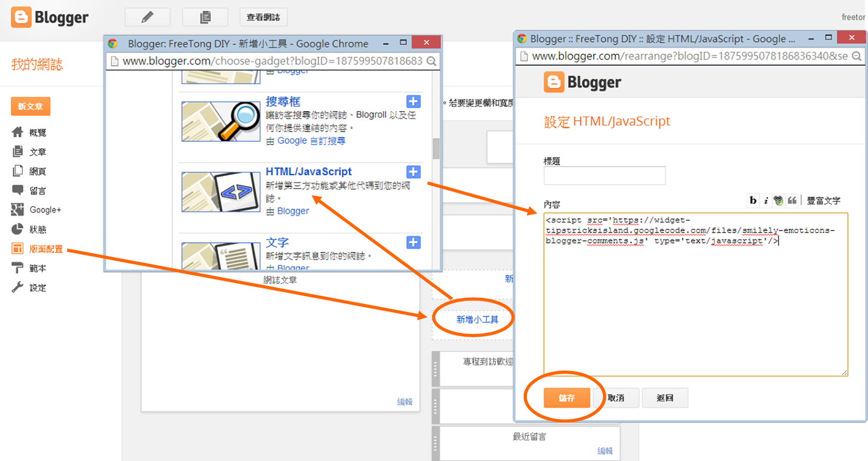Click the HTML/JavaScript gadget title link
Viewport: 868px width, 461px height.
(x=309, y=171)
